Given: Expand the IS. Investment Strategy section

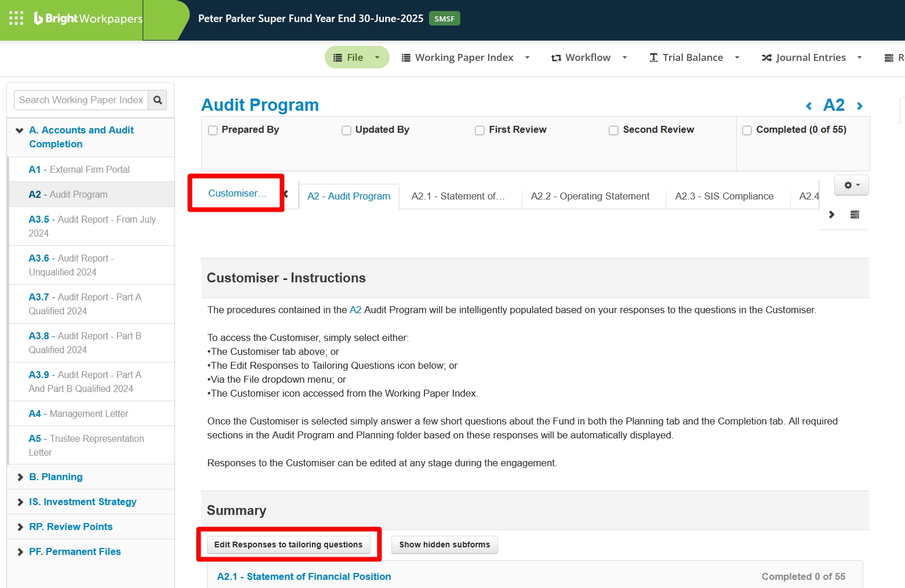Looking at the screenshot, I should 20,502.
